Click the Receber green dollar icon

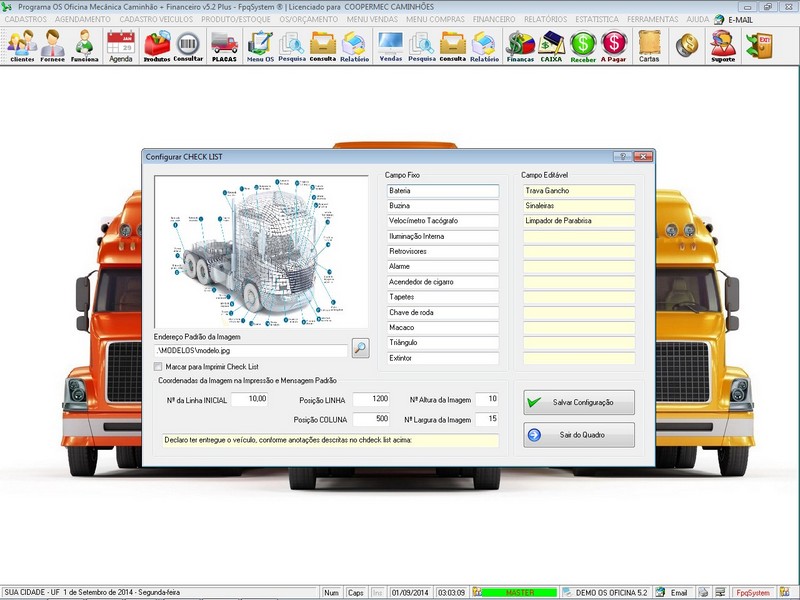coord(583,45)
